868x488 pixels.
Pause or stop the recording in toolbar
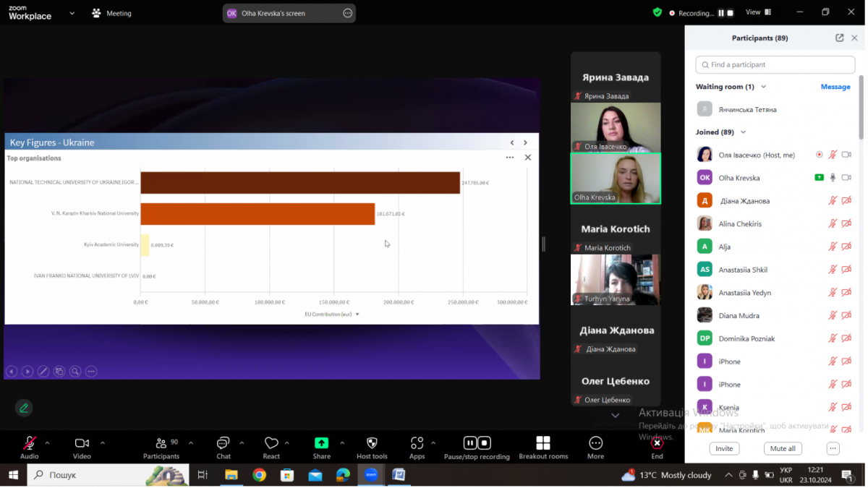[477, 443]
